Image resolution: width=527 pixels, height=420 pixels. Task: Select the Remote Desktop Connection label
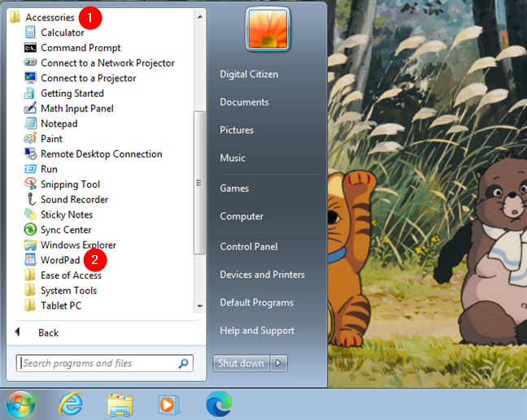[102, 154]
